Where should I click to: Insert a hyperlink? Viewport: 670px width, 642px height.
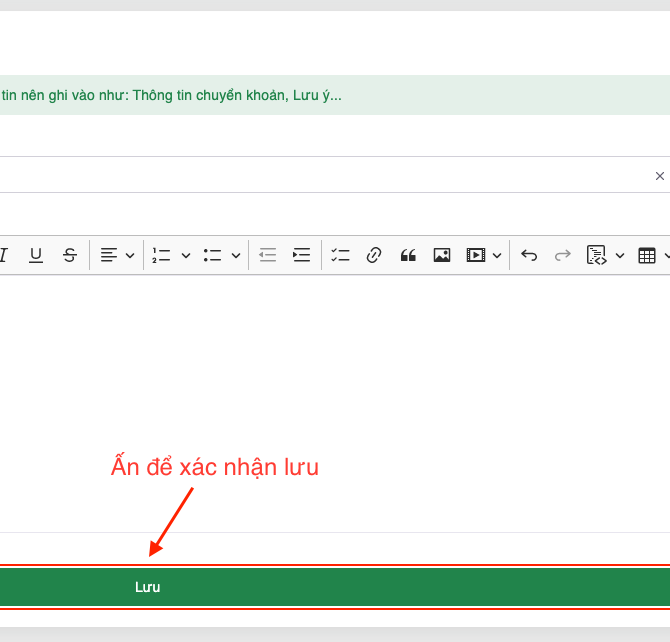tap(374, 255)
